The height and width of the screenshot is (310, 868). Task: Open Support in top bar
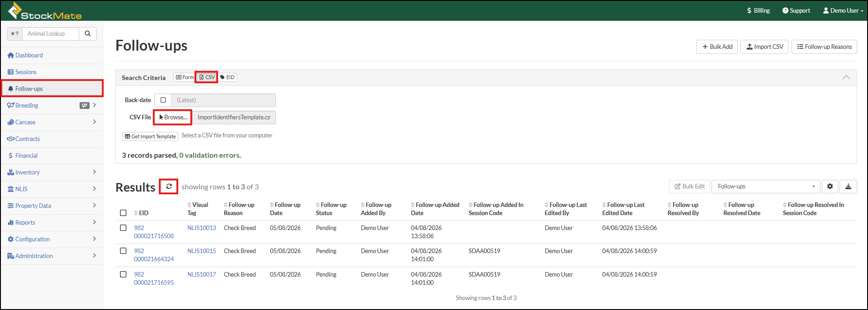pos(796,10)
